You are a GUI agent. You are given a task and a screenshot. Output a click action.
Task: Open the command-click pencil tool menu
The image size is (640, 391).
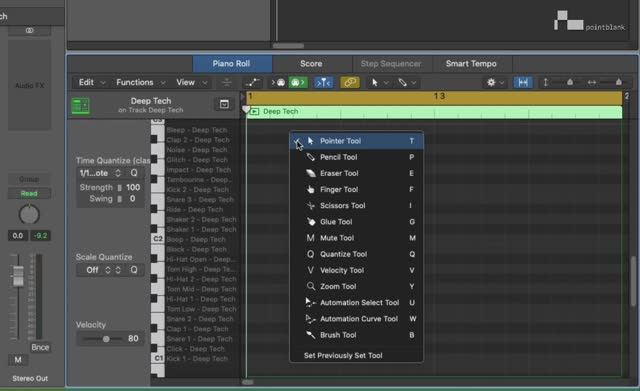tap(407, 83)
